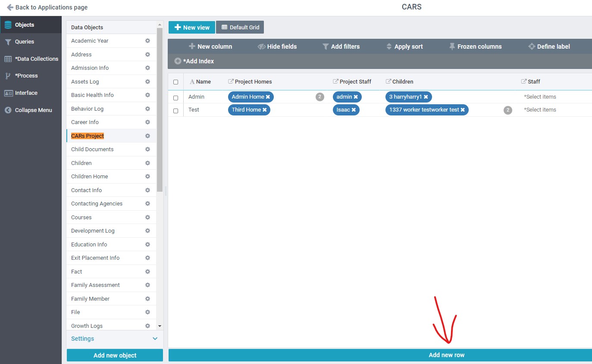Remove the Admin Home tag
Screen dimensions: 592x364
268,97
